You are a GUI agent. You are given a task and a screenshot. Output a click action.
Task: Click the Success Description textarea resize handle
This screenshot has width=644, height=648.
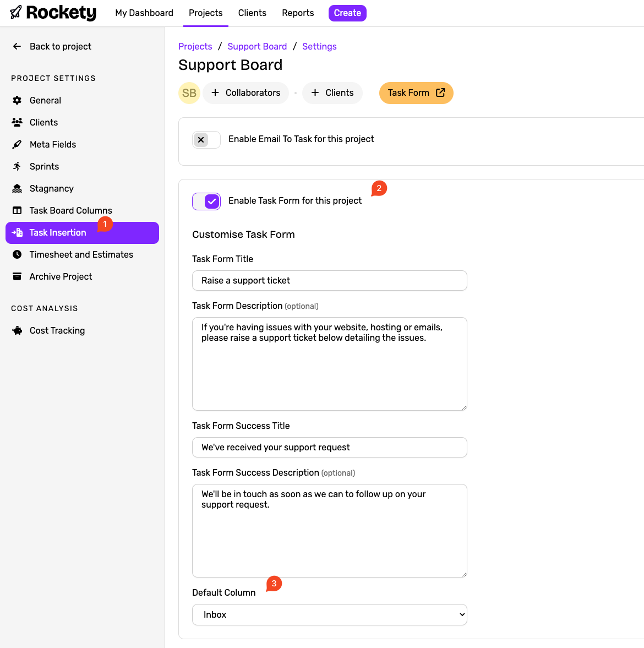(x=464, y=574)
